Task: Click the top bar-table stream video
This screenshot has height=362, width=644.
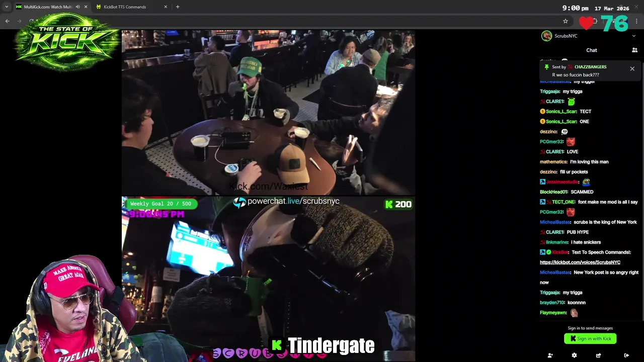Action: pos(268,112)
